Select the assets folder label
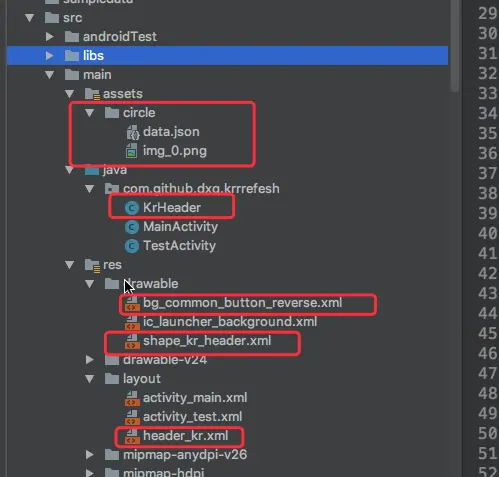The height and width of the screenshot is (477, 499). tap(123, 94)
